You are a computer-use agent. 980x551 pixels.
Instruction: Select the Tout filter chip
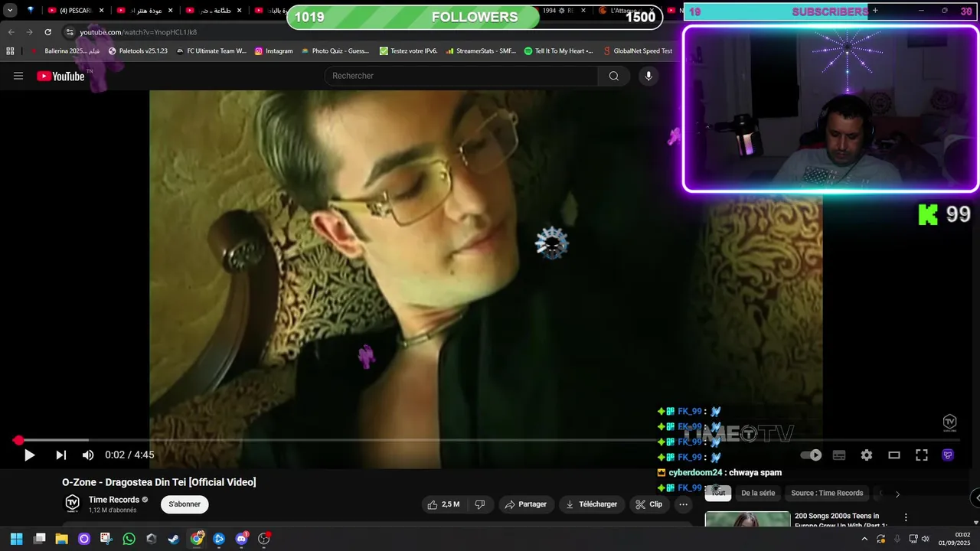[718, 494]
